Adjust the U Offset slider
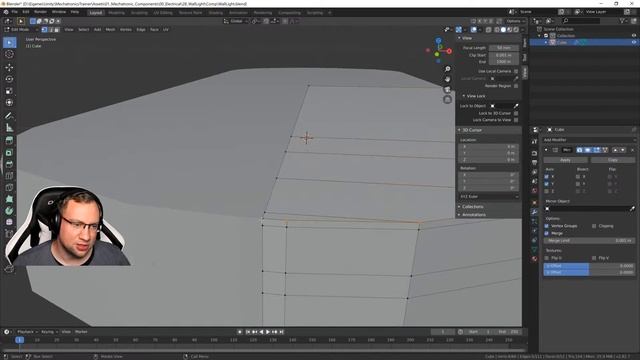Image resolution: width=640 pixels, height=360 pixels. point(589,266)
